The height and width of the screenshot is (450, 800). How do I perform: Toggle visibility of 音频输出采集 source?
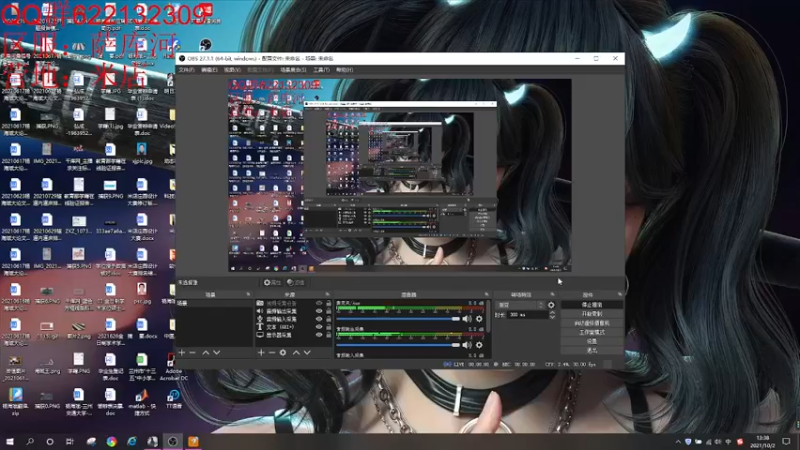pos(319,311)
